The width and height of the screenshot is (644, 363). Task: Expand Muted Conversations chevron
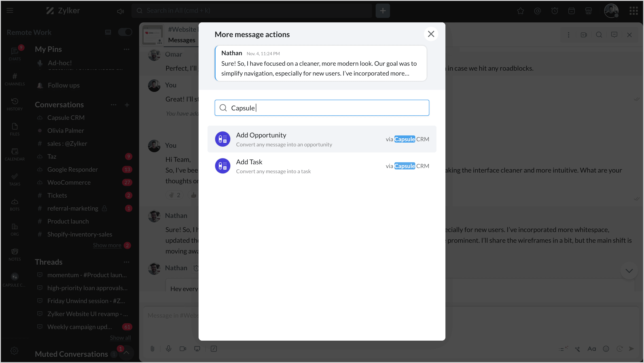pos(127,352)
